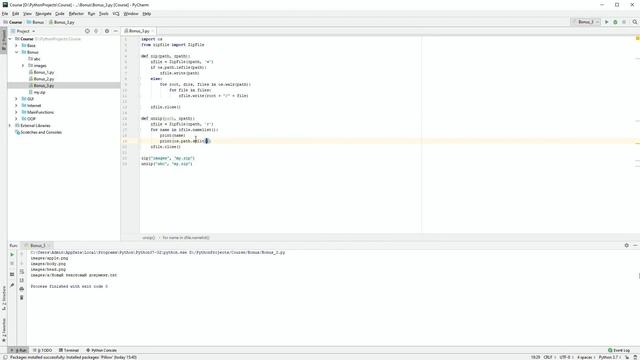Collapse the Bonus folder
640x360 pixels.
17,52
